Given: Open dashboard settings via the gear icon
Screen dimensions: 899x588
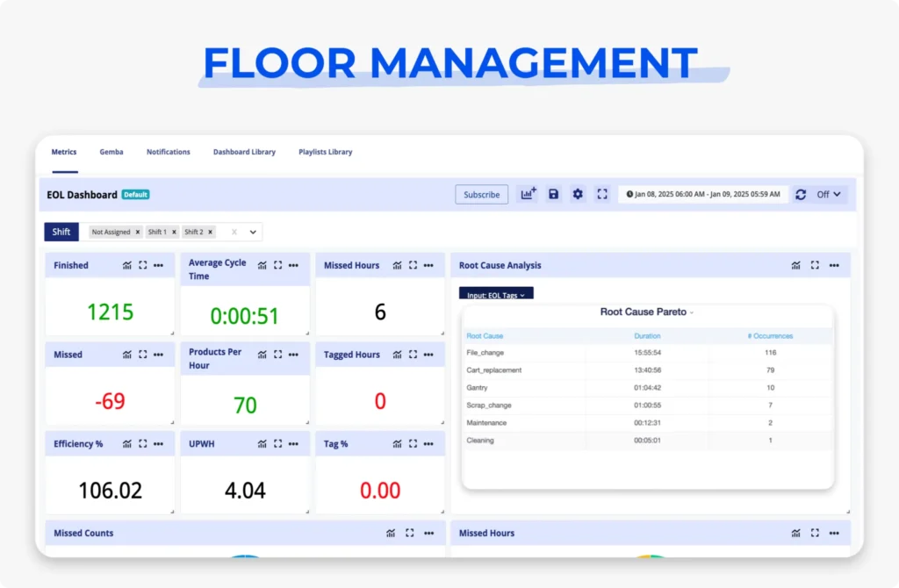Looking at the screenshot, I should click(578, 194).
